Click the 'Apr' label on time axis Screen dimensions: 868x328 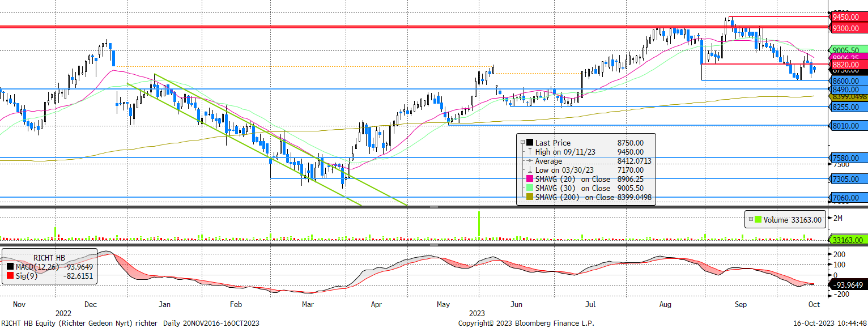pyautogui.click(x=376, y=304)
